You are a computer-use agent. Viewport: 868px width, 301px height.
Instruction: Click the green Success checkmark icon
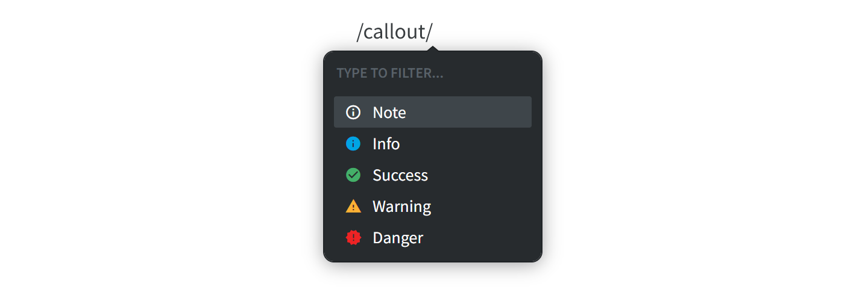(353, 175)
